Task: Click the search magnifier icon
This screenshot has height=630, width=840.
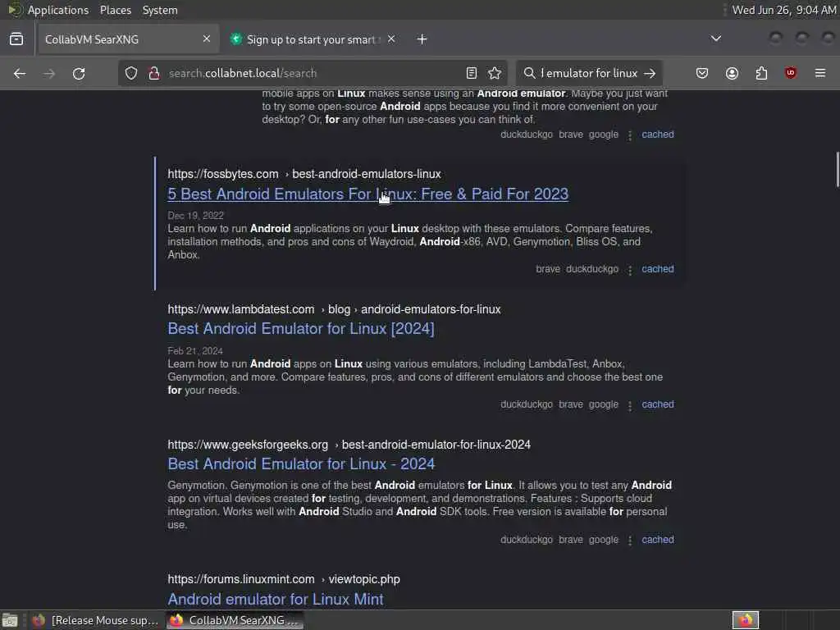Action: (529, 73)
